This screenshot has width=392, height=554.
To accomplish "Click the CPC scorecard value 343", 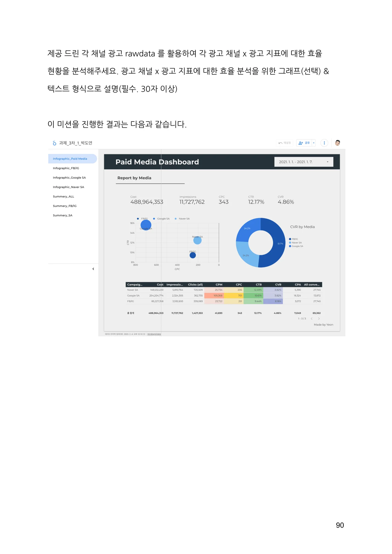I will [x=223, y=202].
